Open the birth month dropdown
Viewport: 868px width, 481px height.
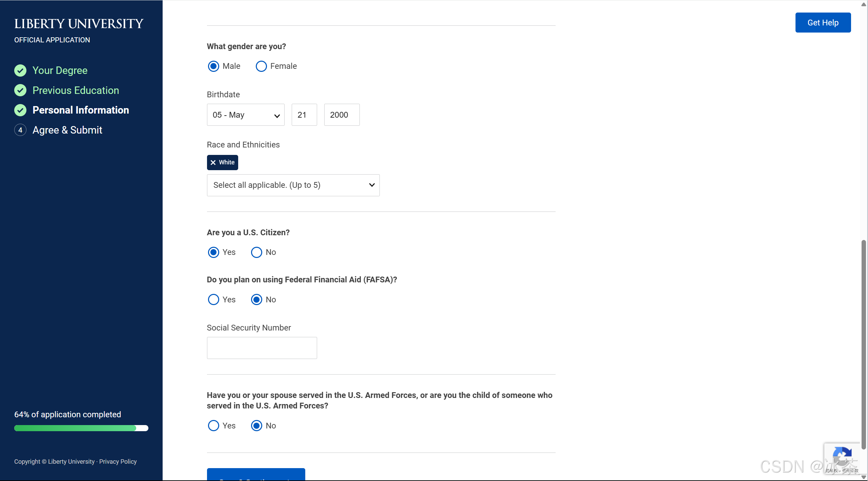(246, 115)
